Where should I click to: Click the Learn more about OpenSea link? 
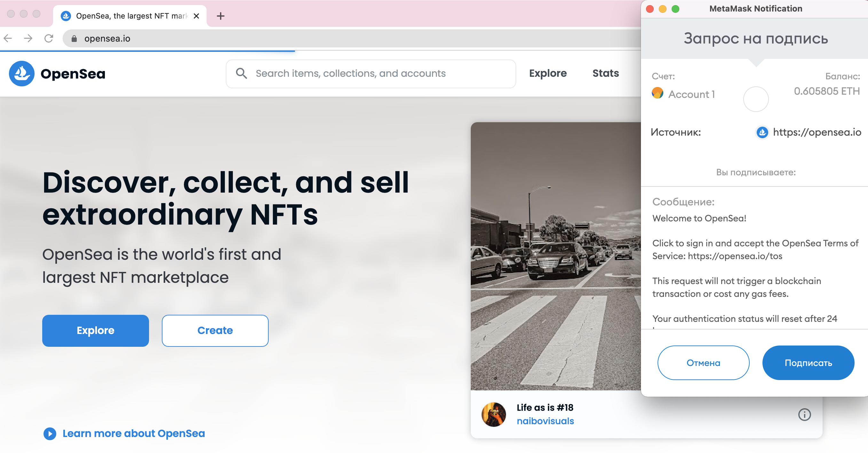click(134, 433)
